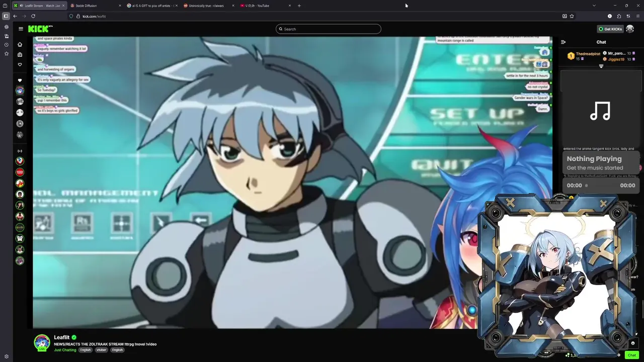
Task: Expand the list-all-tabs chevron in the title bar
Action: pyautogui.click(x=594, y=6)
